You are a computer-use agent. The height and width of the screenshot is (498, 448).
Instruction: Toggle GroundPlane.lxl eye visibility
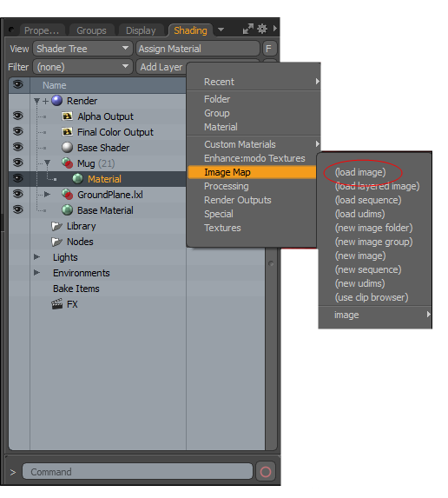[x=18, y=194]
